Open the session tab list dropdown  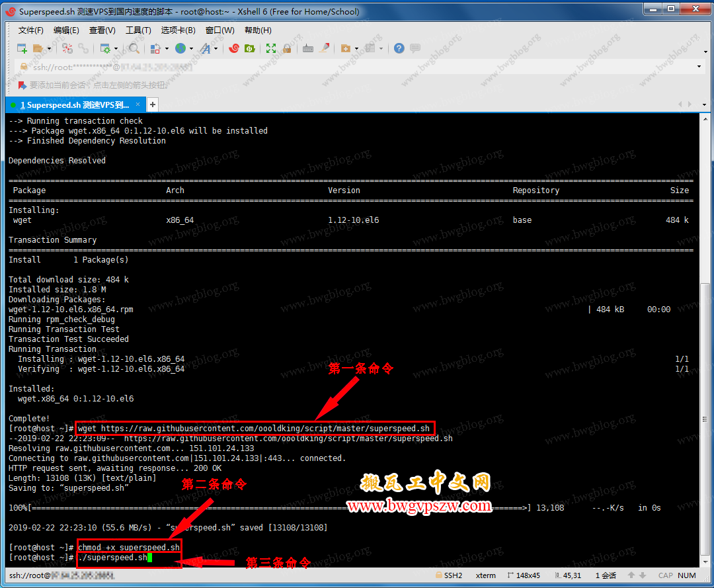point(705,105)
